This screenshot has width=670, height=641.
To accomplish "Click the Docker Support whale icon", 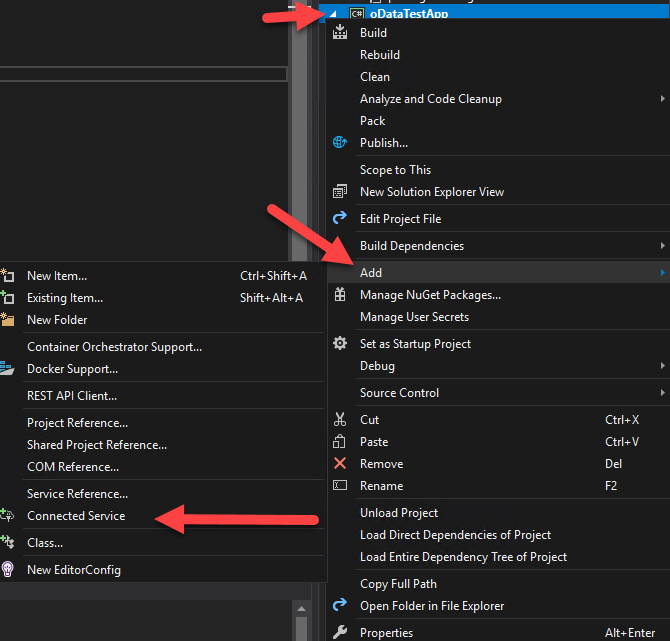I will tap(8, 369).
